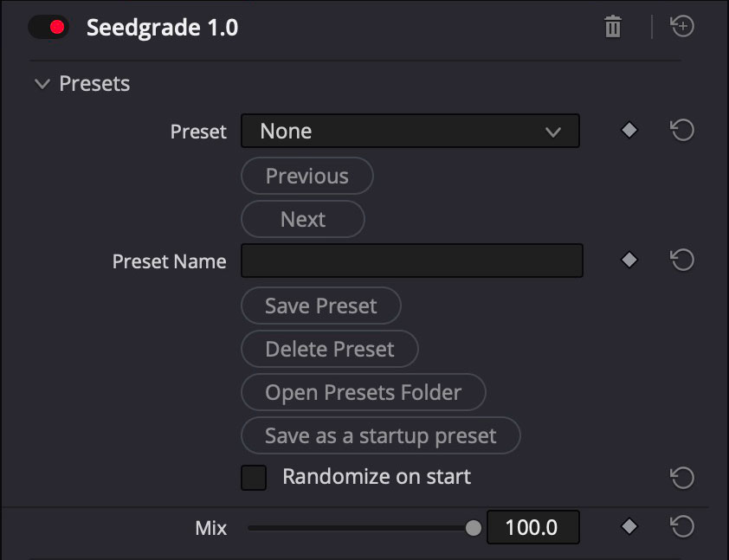This screenshot has height=560, width=729.
Task: Delete the current preset
Action: pyautogui.click(x=329, y=349)
